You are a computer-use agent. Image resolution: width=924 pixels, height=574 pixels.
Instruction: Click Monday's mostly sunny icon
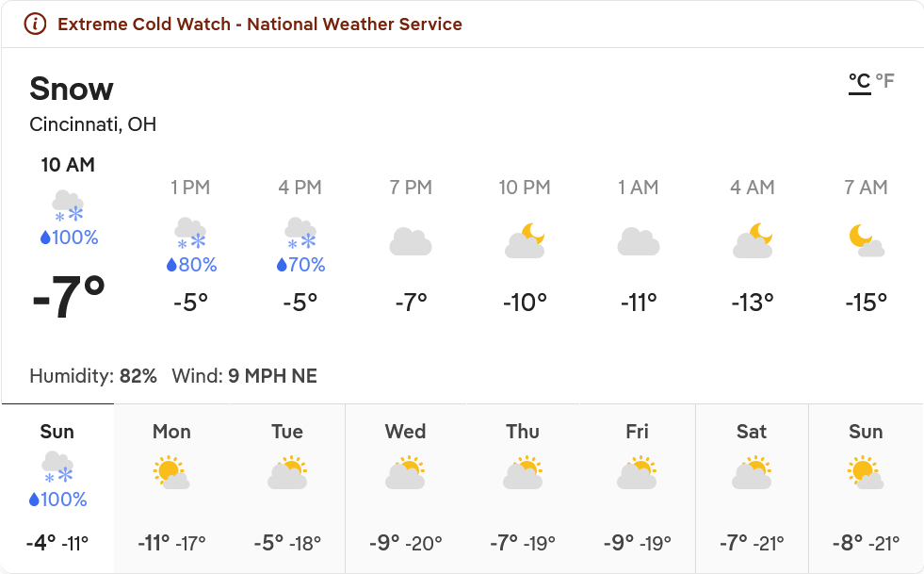tap(171, 473)
